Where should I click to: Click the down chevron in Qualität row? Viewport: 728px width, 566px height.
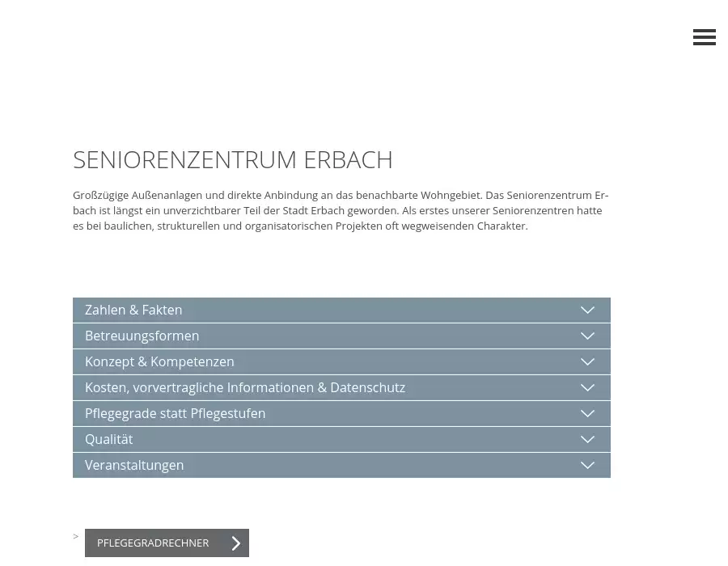point(587,440)
